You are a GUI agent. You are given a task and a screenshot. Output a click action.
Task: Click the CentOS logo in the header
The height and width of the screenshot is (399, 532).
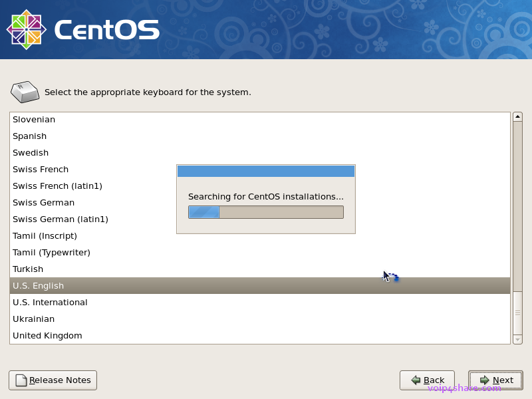(x=27, y=28)
